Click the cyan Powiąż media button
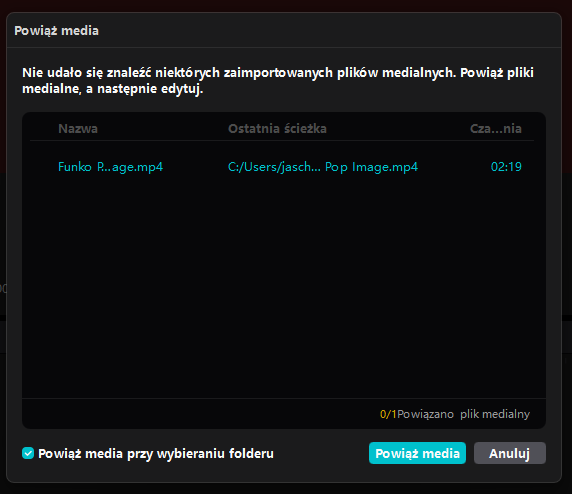572x494 pixels. pos(417,453)
